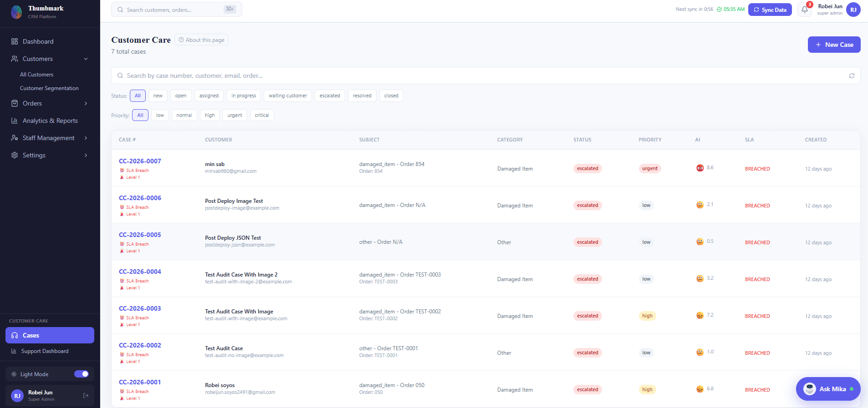Toggle the Light Mode switch
This screenshot has height=408, width=868.
(82, 374)
